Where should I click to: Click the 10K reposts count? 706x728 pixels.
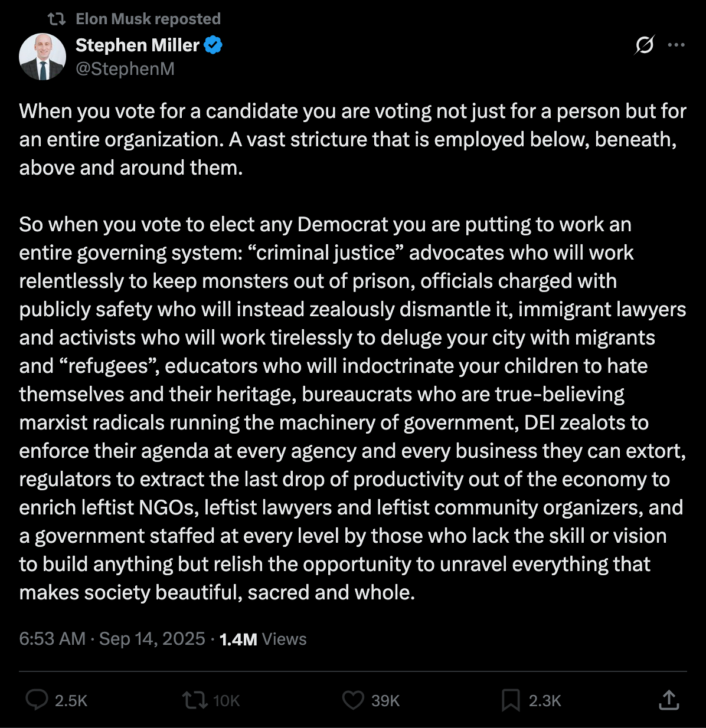point(227,701)
